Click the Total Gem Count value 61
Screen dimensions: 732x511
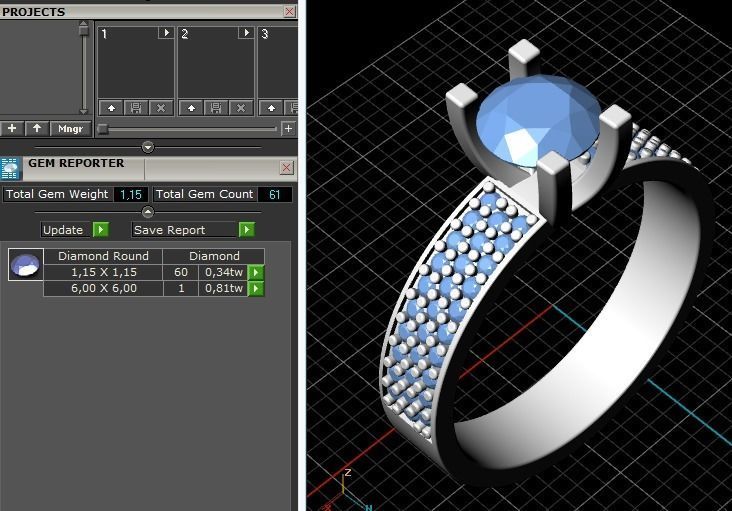pyautogui.click(x=274, y=194)
